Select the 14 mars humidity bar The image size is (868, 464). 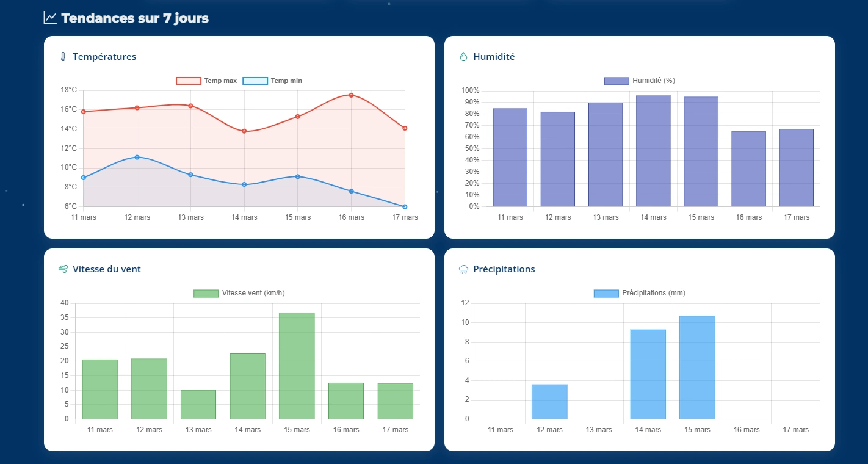653,151
